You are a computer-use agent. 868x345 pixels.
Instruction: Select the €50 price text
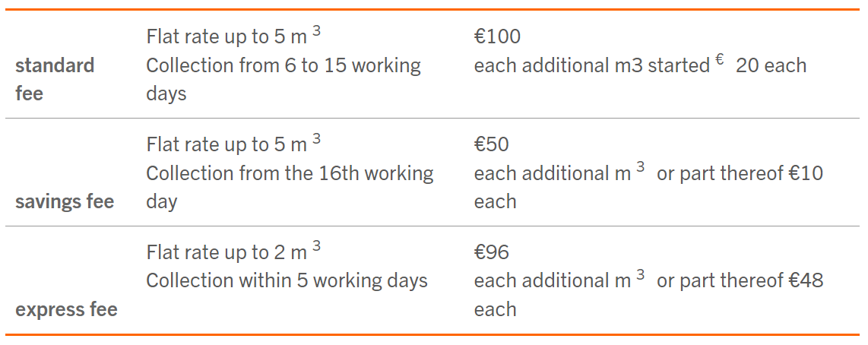point(492,144)
